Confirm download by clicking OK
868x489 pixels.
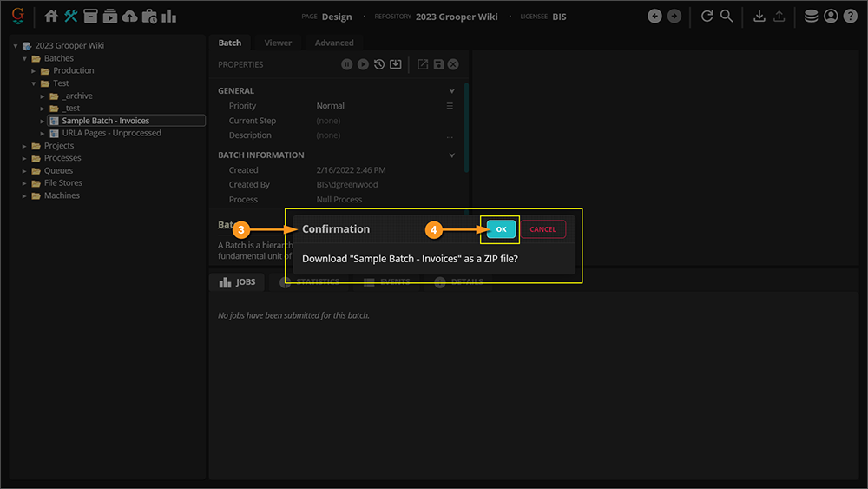(501, 229)
